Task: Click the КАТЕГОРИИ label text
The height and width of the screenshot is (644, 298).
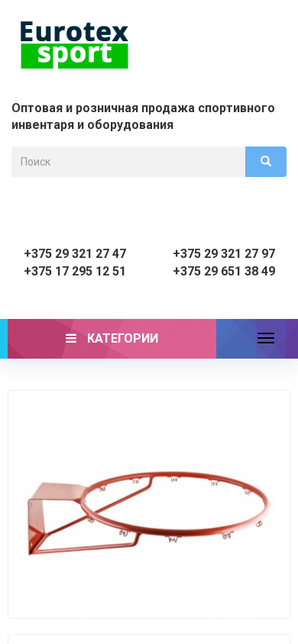Action: (122, 339)
